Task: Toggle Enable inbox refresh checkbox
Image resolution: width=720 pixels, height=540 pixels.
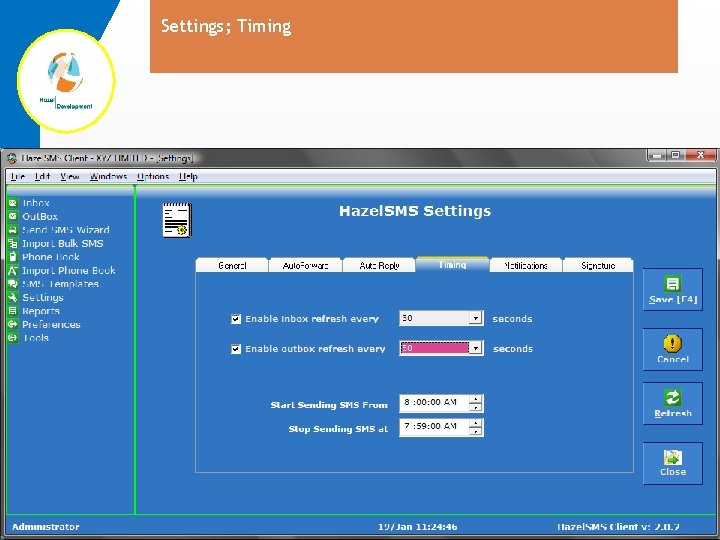Action: 236,319
